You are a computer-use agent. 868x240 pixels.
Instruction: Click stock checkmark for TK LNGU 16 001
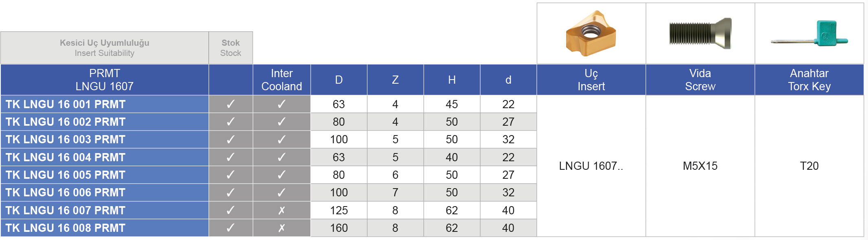231,104
